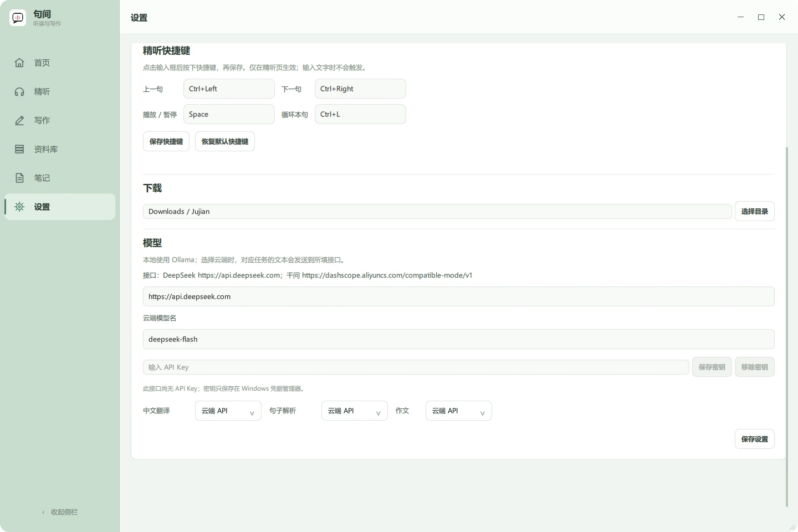The width and height of the screenshot is (798, 532).
Task: Click the 播放 / 暂停 shortcut field
Action: 229,114
